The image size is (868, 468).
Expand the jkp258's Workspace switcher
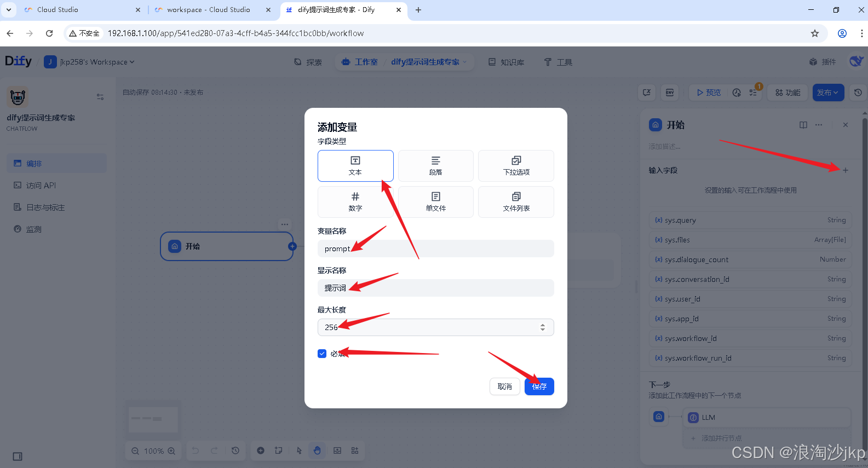89,62
